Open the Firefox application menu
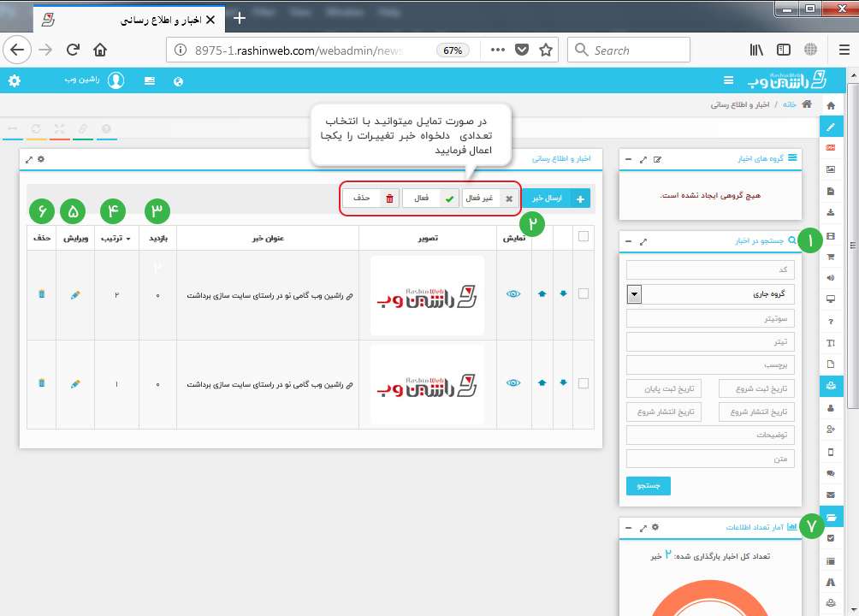 [844, 50]
